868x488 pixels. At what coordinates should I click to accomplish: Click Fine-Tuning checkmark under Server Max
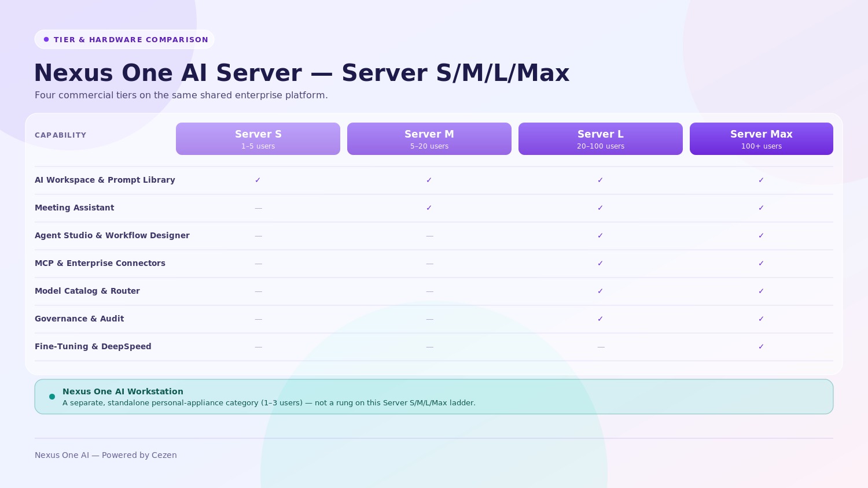tap(762, 346)
